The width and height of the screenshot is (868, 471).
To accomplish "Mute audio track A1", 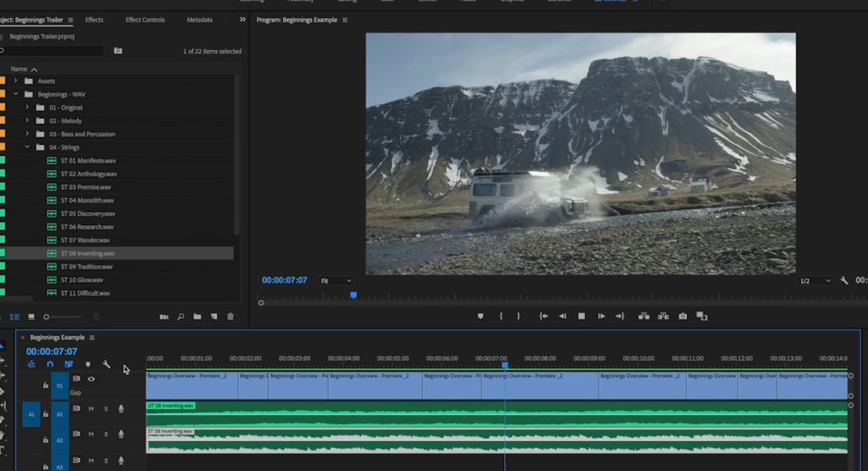I will pos(91,409).
